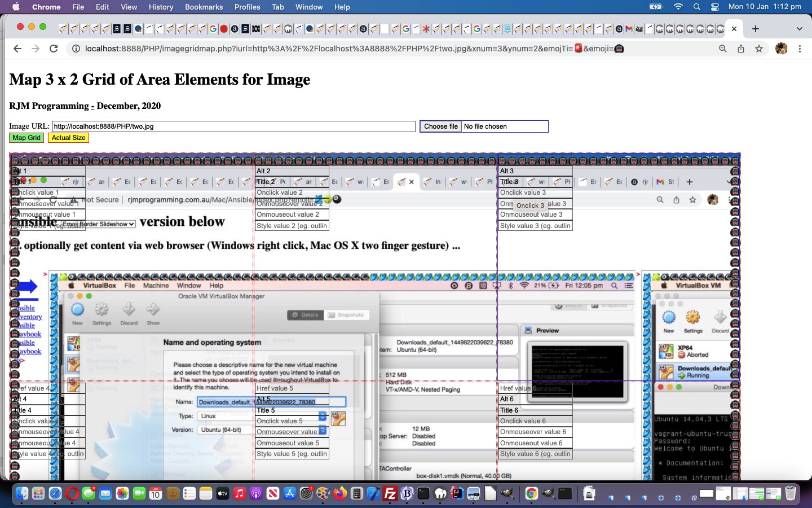This screenshot has height=508, width=812.
Task: Reload the current page
Action: point(54,49)
